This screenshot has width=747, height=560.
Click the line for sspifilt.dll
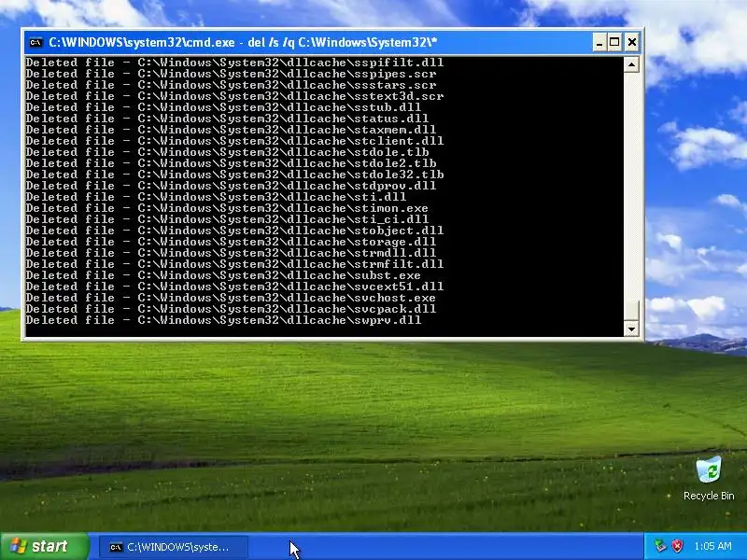(x=234, y=63)
